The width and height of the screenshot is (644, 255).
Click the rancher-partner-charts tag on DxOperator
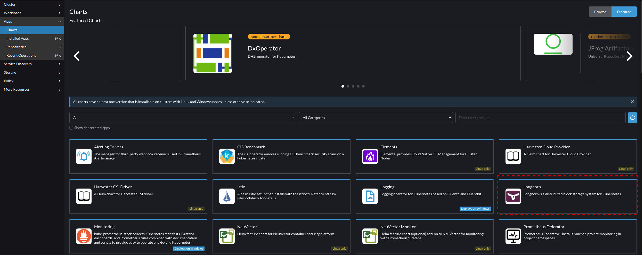[x=269, y=37]
